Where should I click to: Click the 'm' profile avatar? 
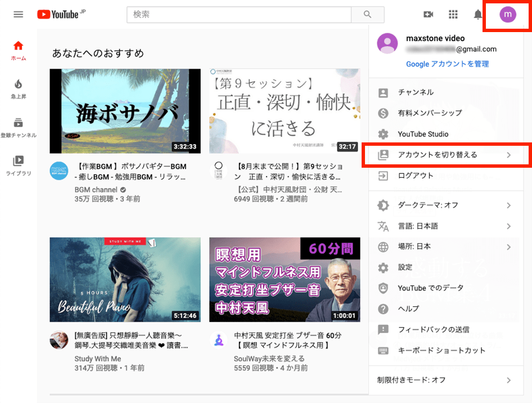(x=507, y=14)
